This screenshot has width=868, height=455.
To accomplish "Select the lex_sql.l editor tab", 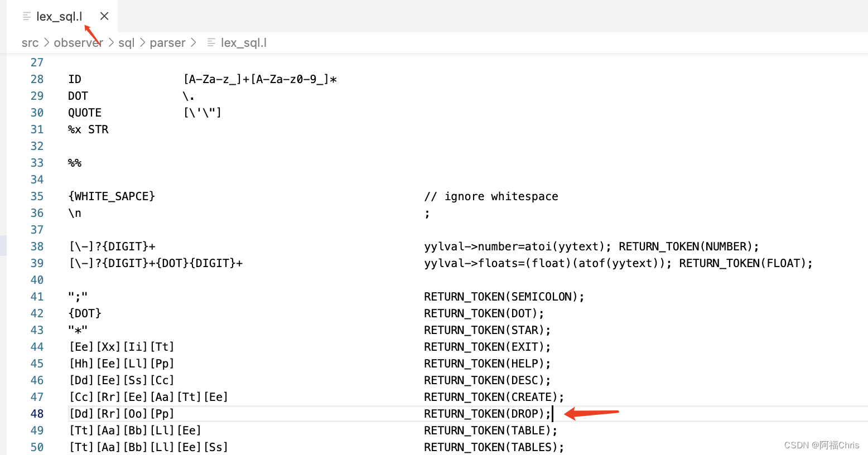I will [62, 16].
